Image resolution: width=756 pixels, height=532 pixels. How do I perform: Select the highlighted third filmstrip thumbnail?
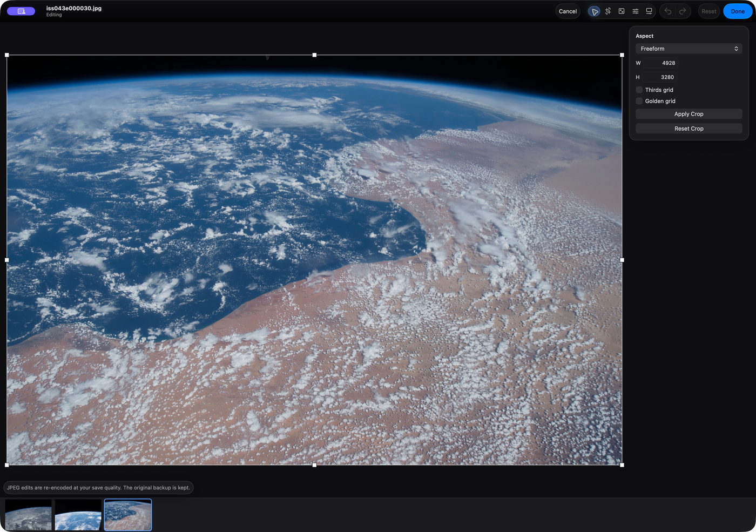click(x=128, y=515)
